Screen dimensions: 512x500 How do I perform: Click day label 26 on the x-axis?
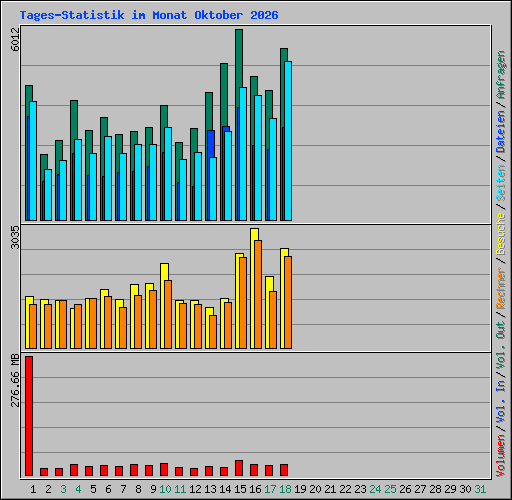(x=405, y=489)
